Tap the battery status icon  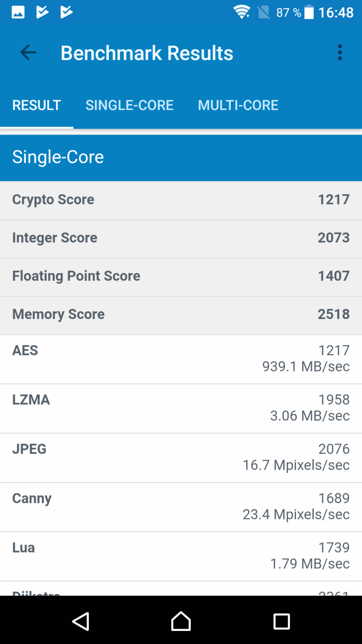[309, 12]
